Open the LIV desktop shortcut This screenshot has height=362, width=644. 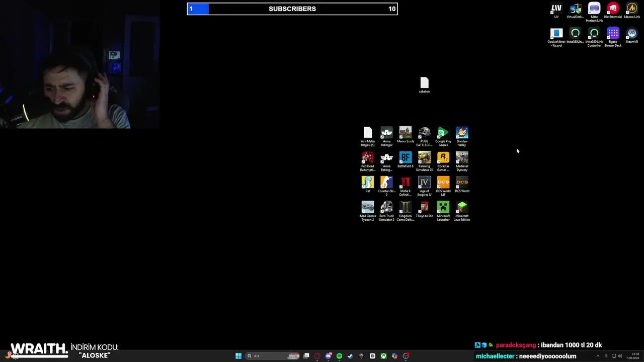(x=556, y=11)
